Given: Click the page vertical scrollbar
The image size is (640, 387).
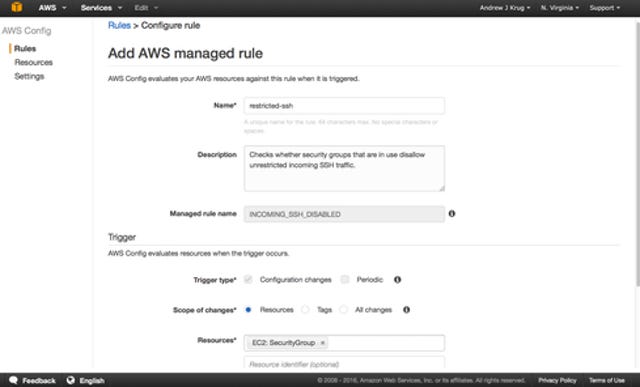Looking at the screenshot, I should coord(637,153).
